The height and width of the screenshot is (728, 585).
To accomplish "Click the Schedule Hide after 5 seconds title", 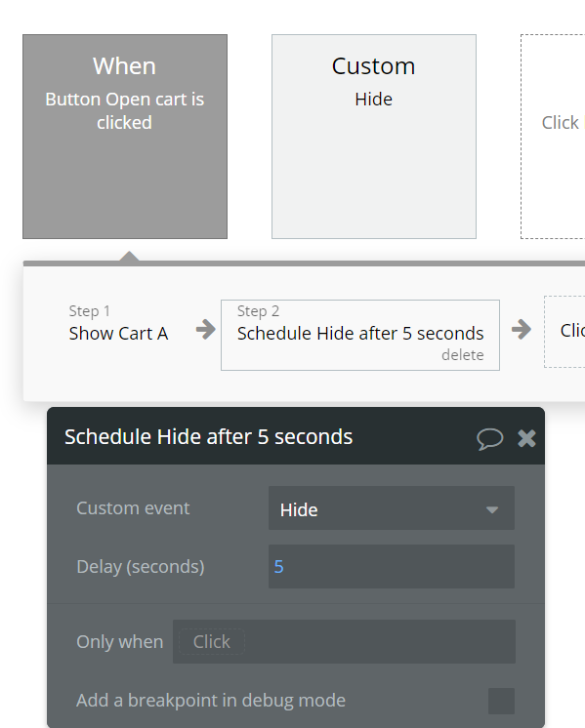I will (x=209, y=437).
